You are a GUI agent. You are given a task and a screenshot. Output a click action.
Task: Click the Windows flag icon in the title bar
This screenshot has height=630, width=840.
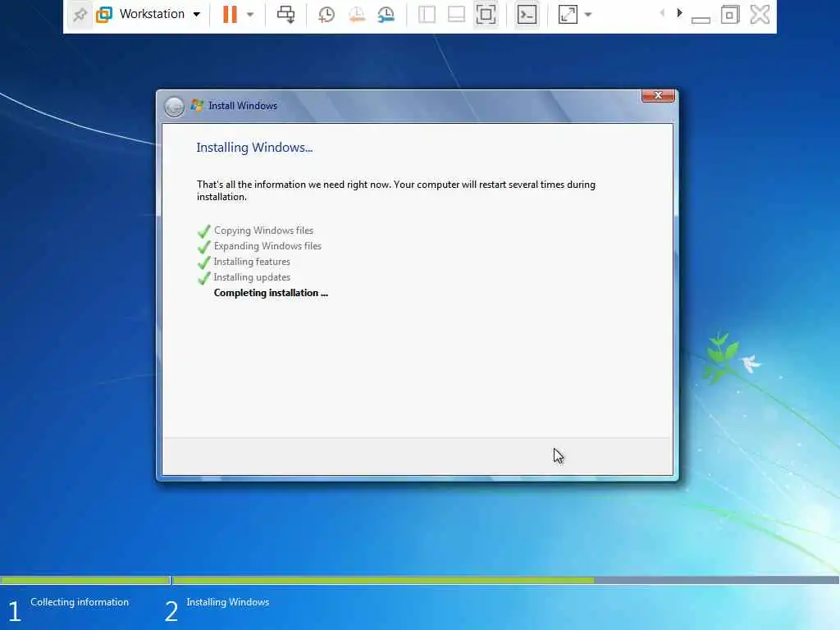click(x=197, y=106)
